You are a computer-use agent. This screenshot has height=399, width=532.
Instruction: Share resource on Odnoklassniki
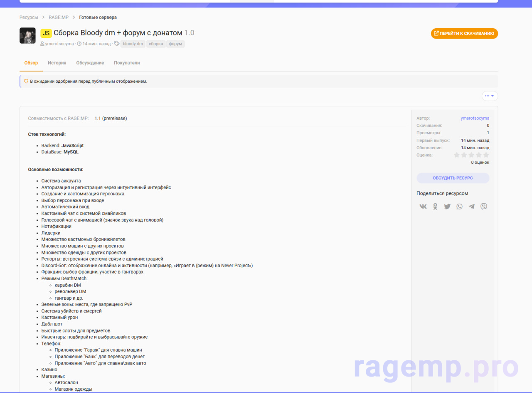coord(435,207)
